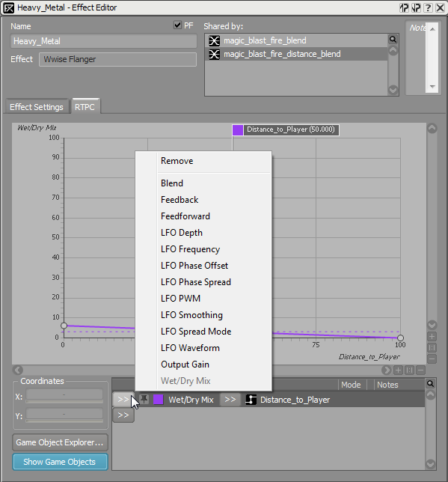This screenshot has width=448, height=482.
Task: Click Show Game Objects button
Action: click(x=60, y=462)
